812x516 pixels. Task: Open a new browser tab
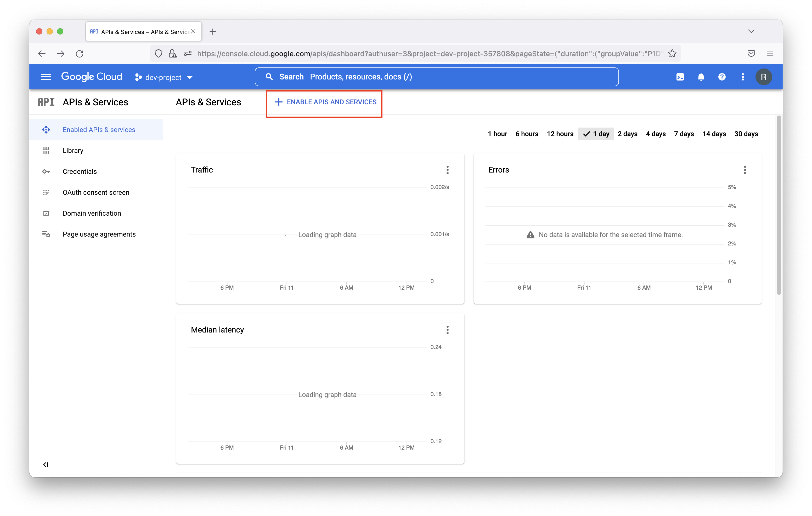coord(212,32)
